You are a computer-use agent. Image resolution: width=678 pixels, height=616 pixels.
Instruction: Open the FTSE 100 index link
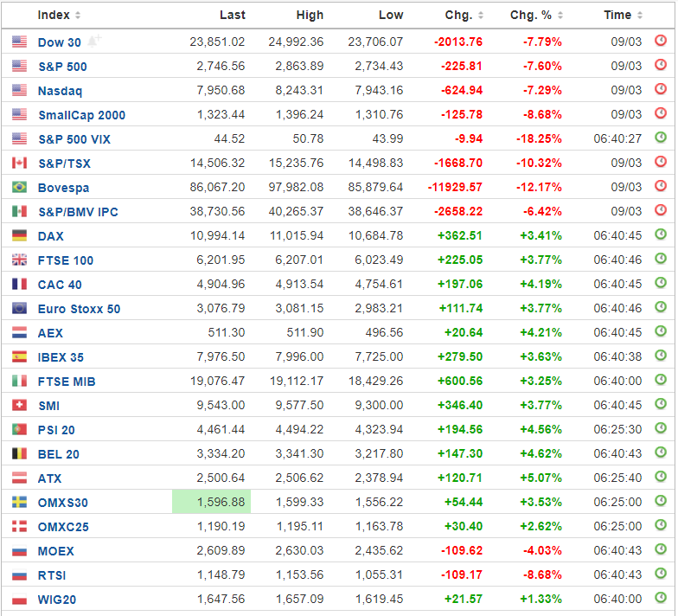point(66,260)
